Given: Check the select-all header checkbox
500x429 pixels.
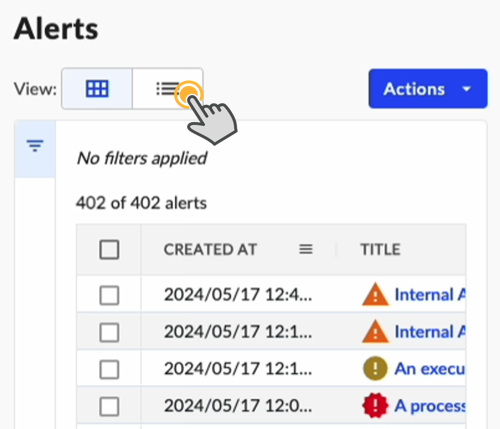Looking at the screenshot, I should 109,249.
